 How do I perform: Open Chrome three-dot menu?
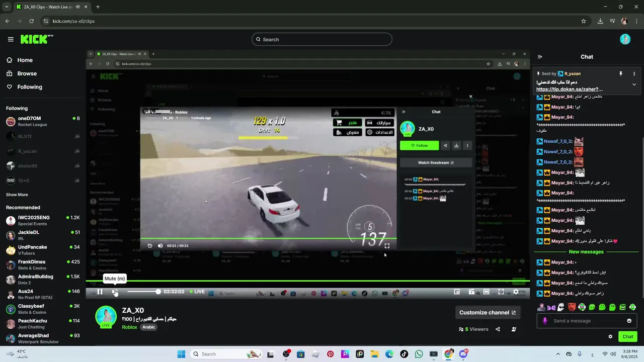tap(636, 21)
